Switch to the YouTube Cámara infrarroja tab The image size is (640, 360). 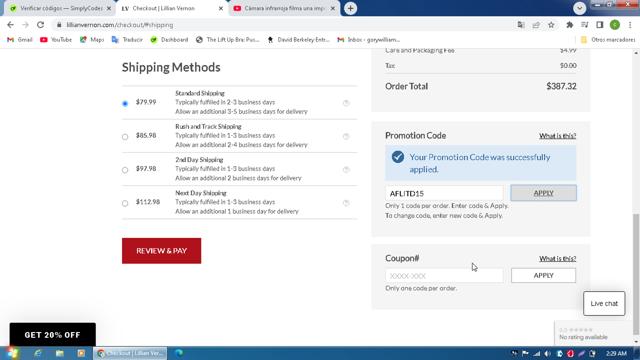[284, 8]
